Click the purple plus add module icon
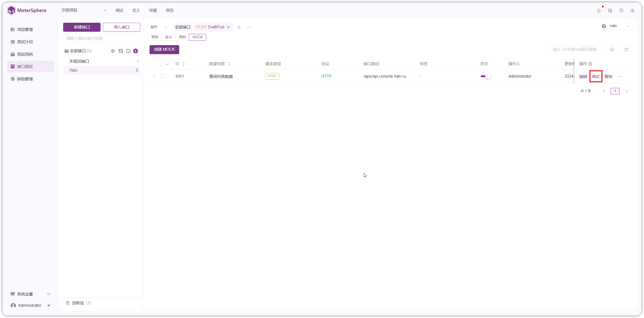Viewport: 644px width, 318px height. pos(136,51)
